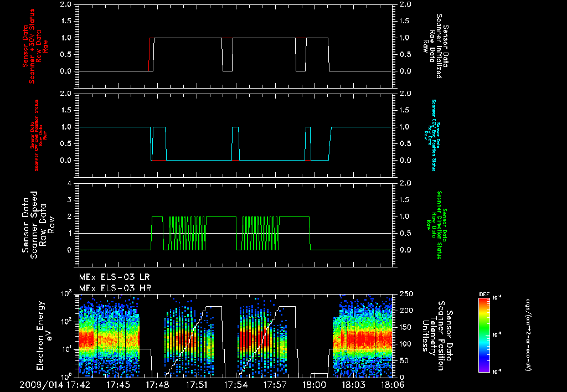Click the "200" tick on the Scanner Position axis
Viewport: 567px width, 392px height.
click(406, 311)
